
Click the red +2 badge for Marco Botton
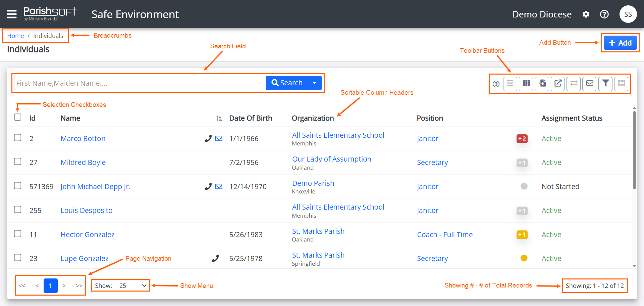point(522,138)
